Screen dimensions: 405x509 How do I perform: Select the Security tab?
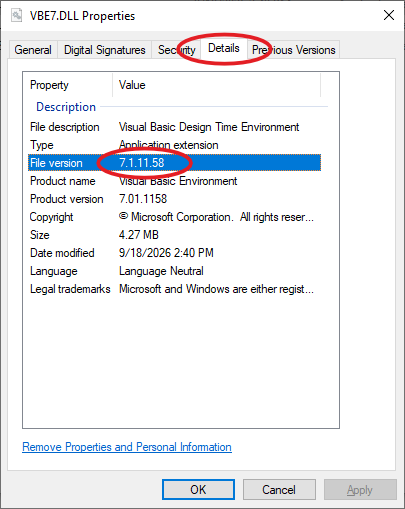point(176,50)
